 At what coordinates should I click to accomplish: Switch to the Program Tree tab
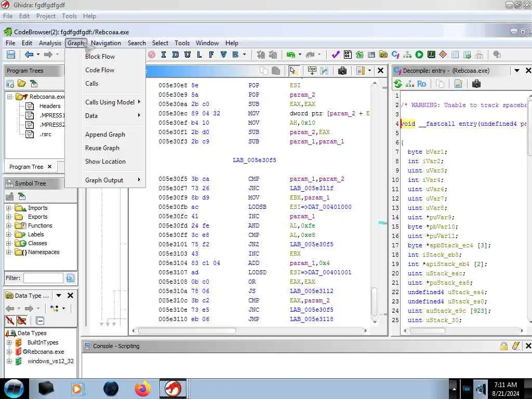pos(26,167)
